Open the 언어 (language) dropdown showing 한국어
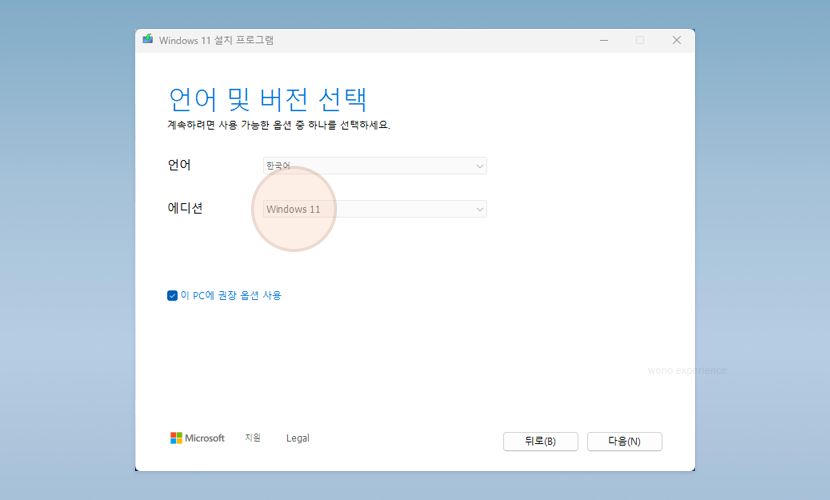Screen dimensions: 830x500 [x=375, y=166]
